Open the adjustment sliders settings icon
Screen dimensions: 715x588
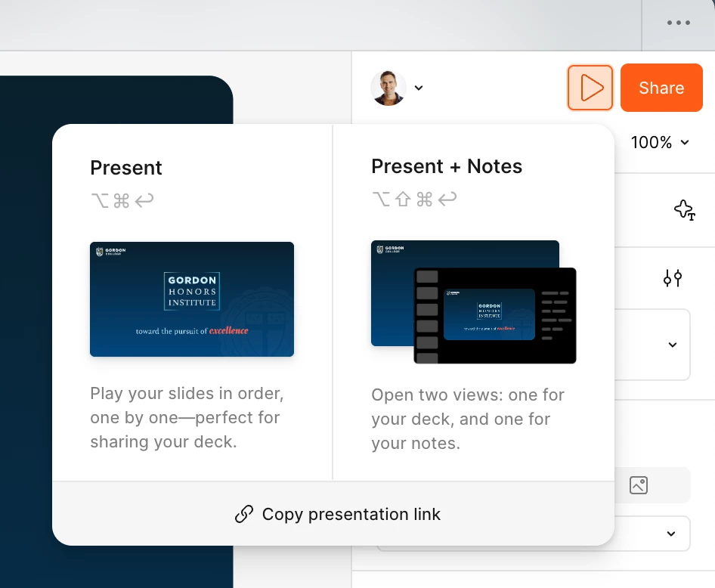pos(673,277)
